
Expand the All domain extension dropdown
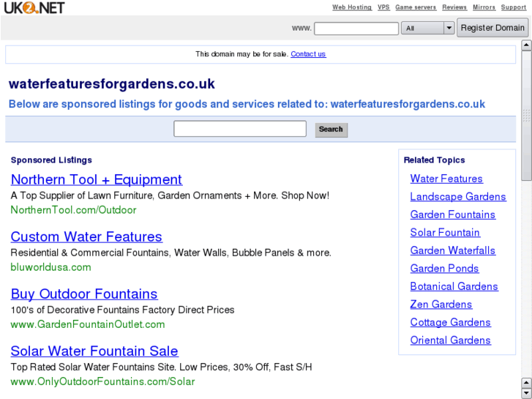[427, 28]
